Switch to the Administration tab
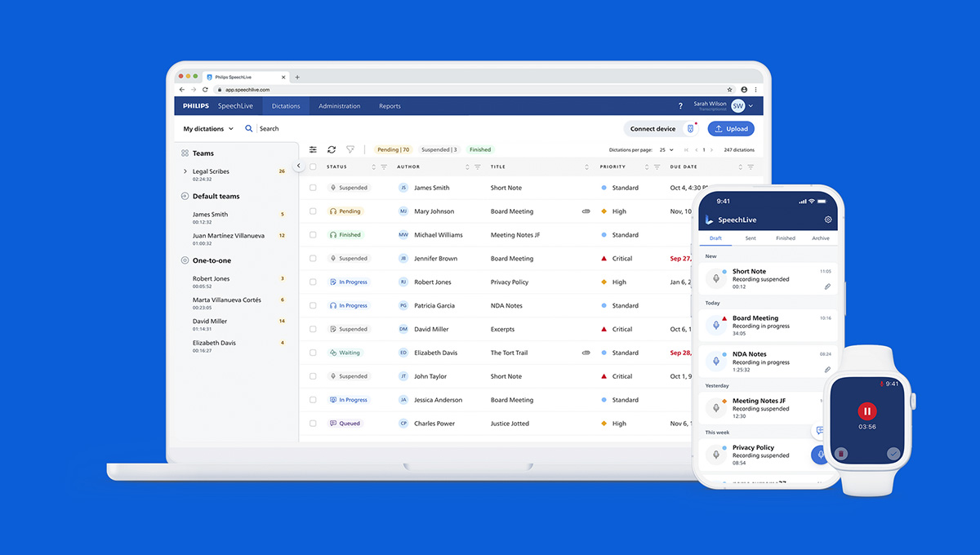The height and width of the screenshot is (555, 980). 339,106
